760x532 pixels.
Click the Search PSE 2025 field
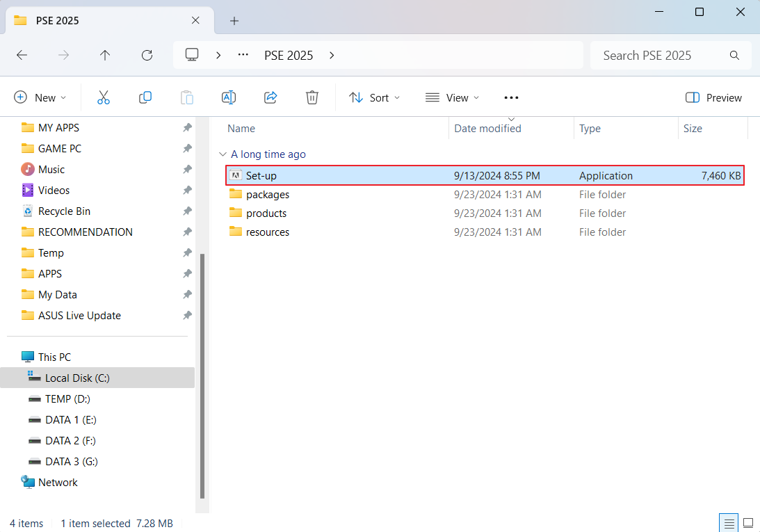click(661, 56)
